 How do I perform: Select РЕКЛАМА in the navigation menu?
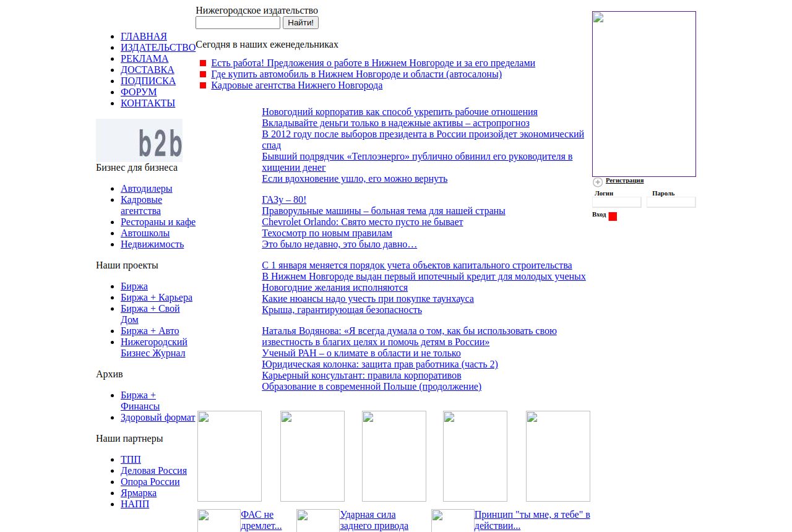click(x=144, y=59)
